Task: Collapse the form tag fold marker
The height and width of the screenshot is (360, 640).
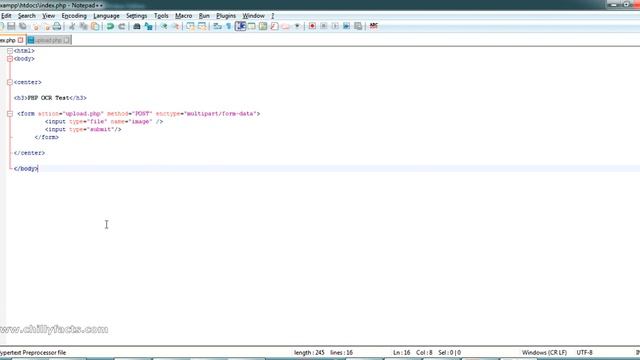Action: 10,114
